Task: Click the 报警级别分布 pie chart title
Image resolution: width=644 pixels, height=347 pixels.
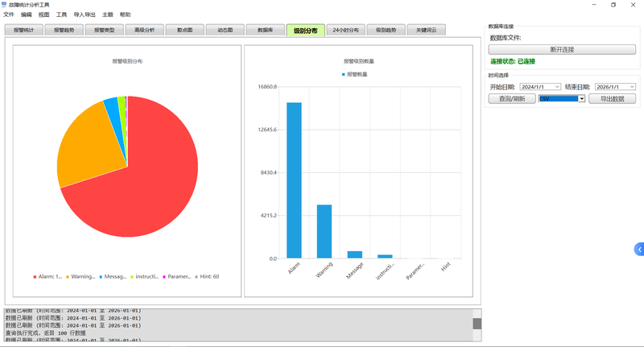Action: [x=127, y=61]
